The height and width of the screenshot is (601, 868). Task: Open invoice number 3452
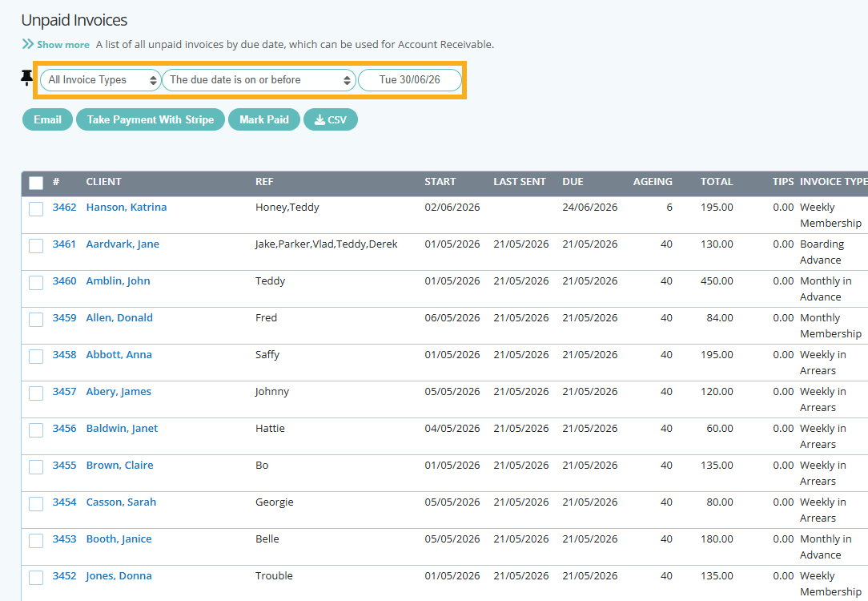coord(64,575)
